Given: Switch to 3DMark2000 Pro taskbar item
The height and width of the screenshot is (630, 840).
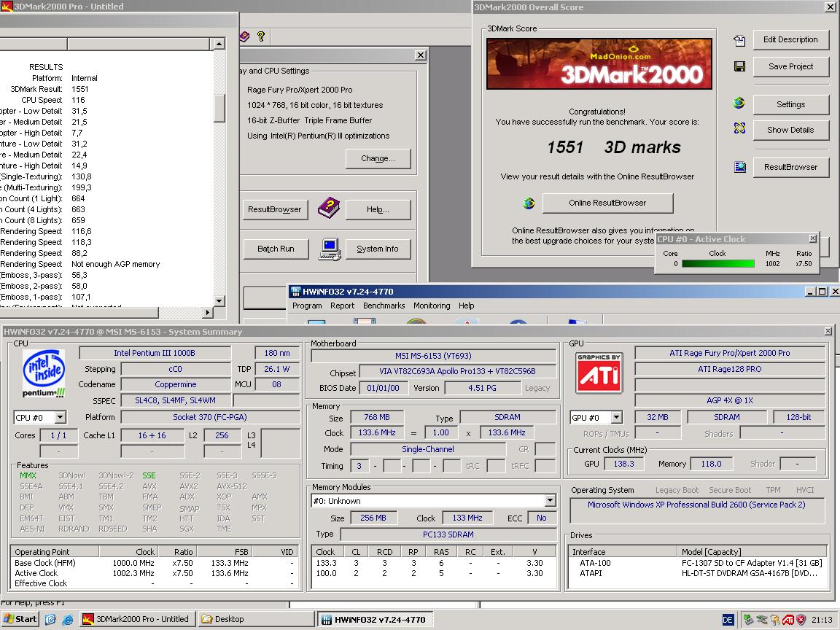Looking at the screenshot, I should click(137, 619).
